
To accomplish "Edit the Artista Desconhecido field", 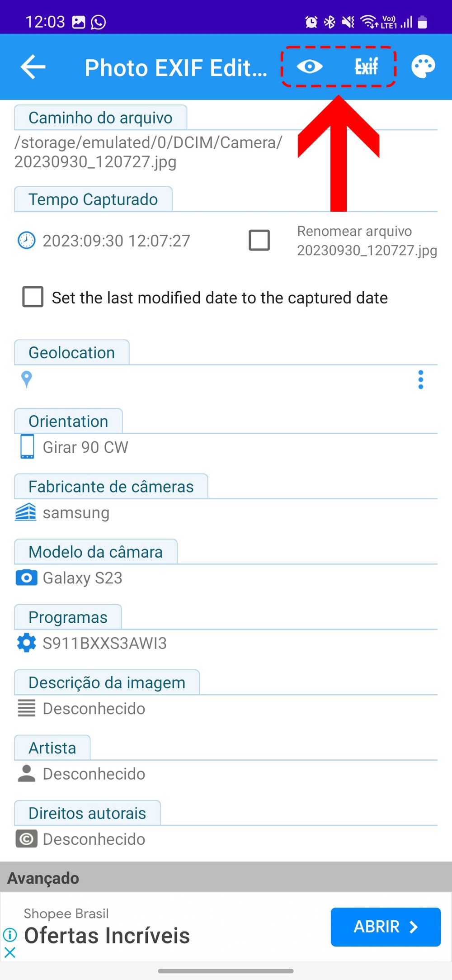I will 94,774.
